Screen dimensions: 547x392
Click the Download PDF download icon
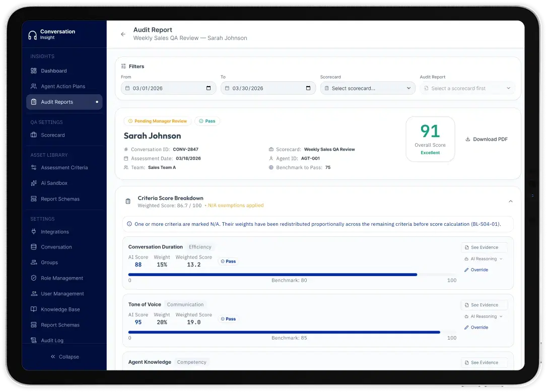[468, 139]
